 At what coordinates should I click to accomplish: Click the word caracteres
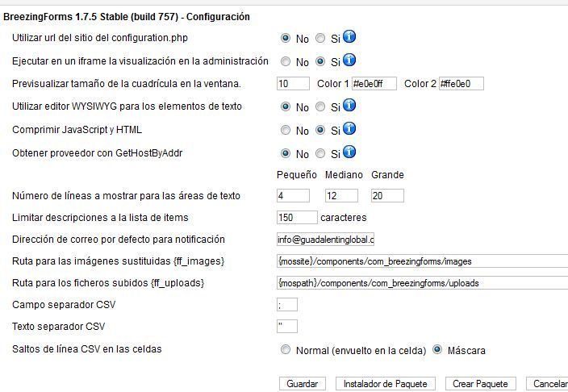pos(344,218)
